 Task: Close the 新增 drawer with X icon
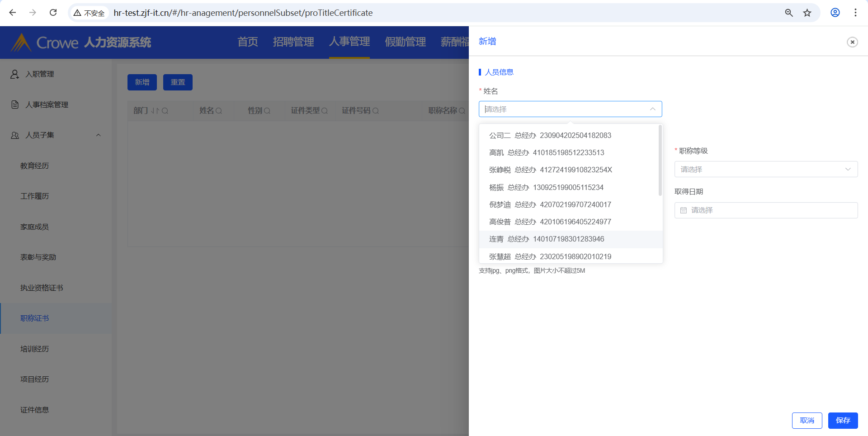pos(852,42)
